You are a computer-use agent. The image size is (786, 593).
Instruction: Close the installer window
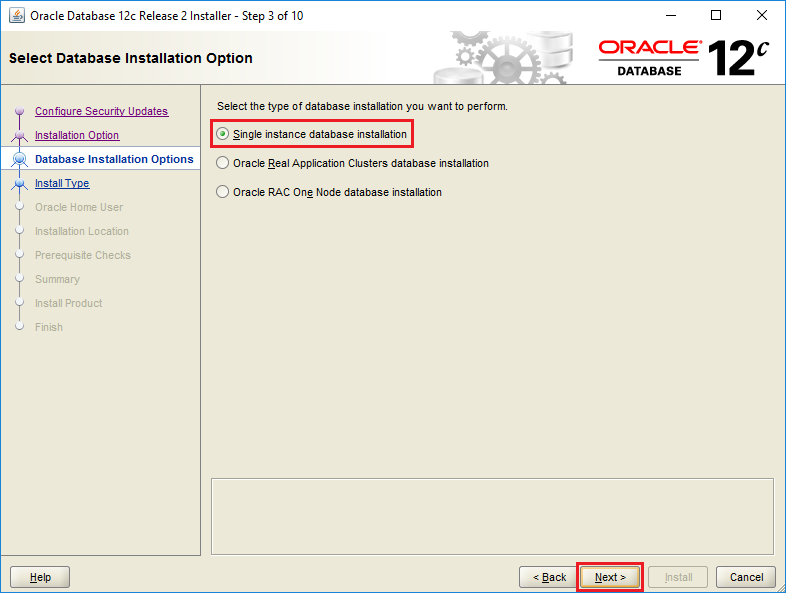(761, 16)
